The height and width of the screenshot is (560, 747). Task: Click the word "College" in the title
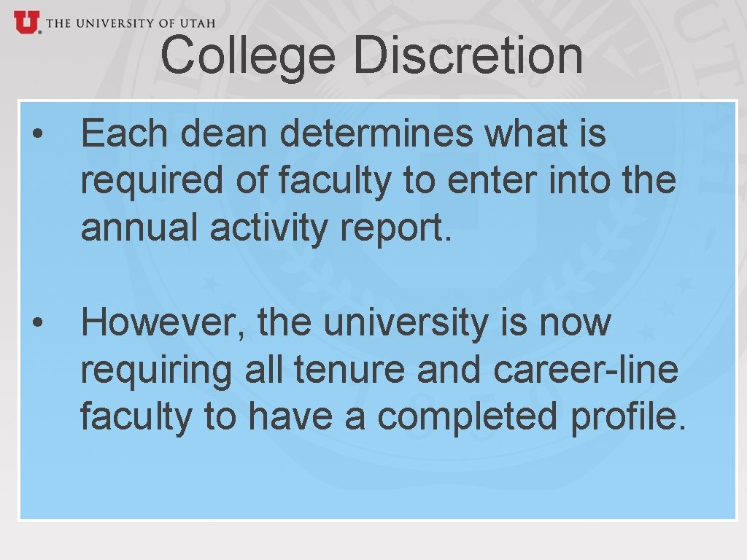[x=247, y=56]
